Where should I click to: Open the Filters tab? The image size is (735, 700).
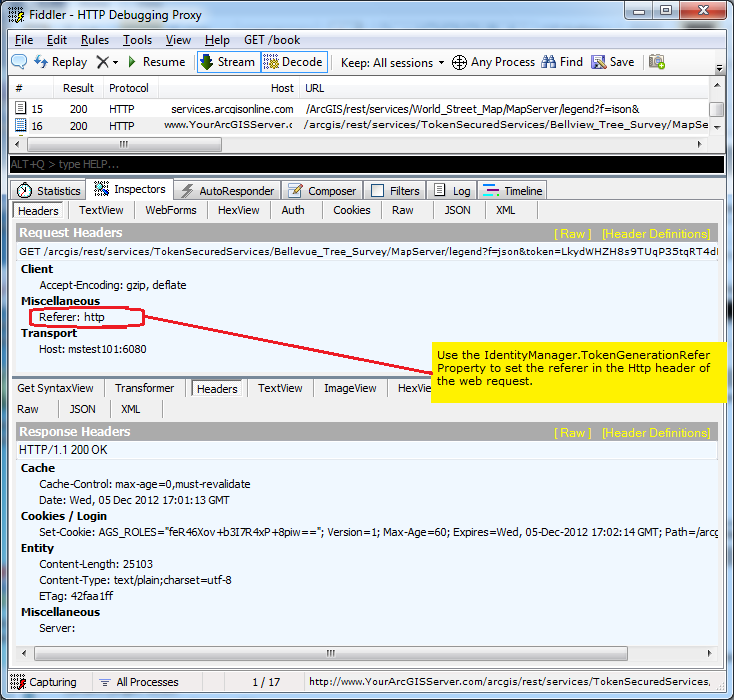[395, 191]
